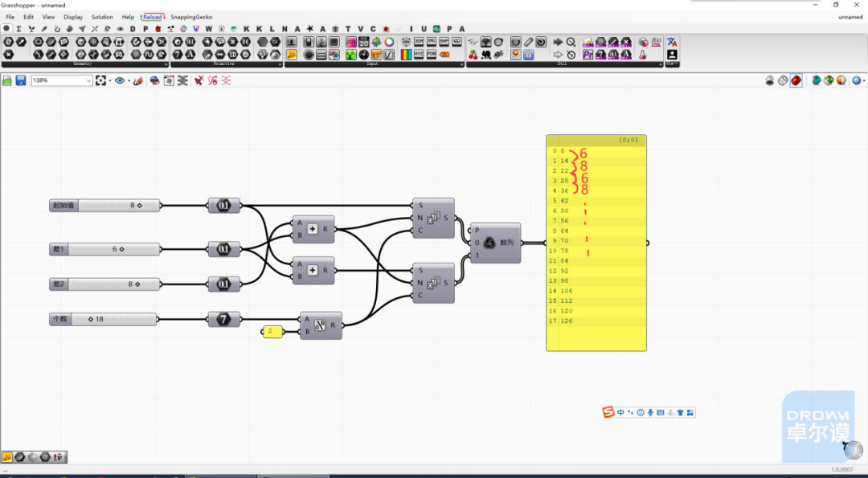Select the 数列 Weave component

click(x=495, y=243)
